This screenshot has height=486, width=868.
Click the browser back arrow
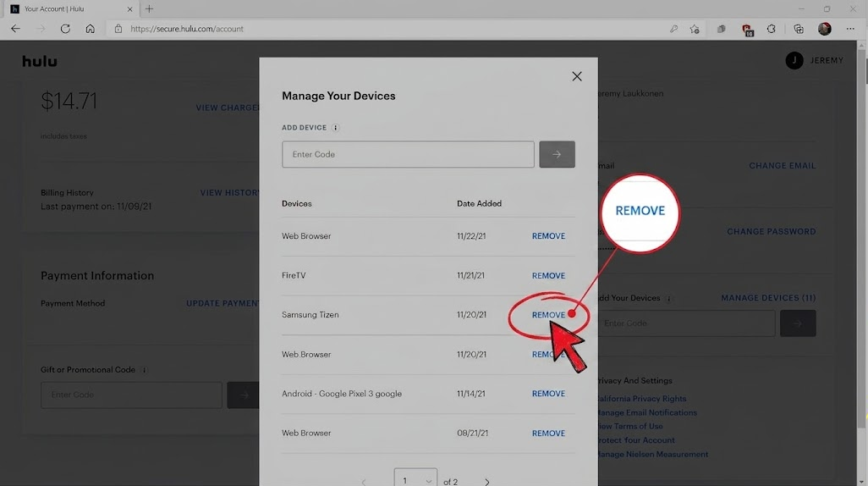(15, 29)
